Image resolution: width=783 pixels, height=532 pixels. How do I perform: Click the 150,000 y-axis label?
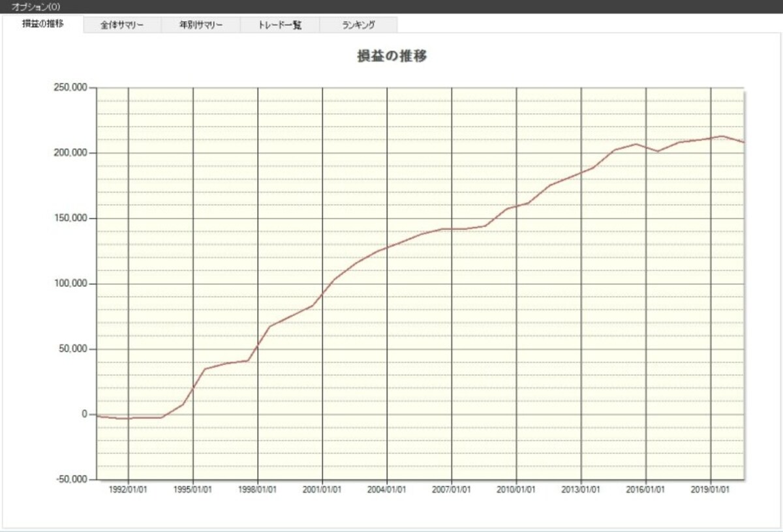(x=70, y=218)
